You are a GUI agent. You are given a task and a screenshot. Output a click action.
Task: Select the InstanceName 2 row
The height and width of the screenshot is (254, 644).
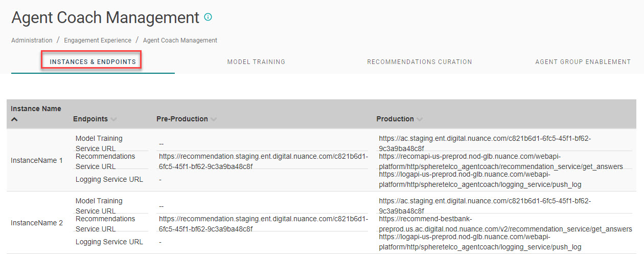pyautogui.click(x=37, y=223)
